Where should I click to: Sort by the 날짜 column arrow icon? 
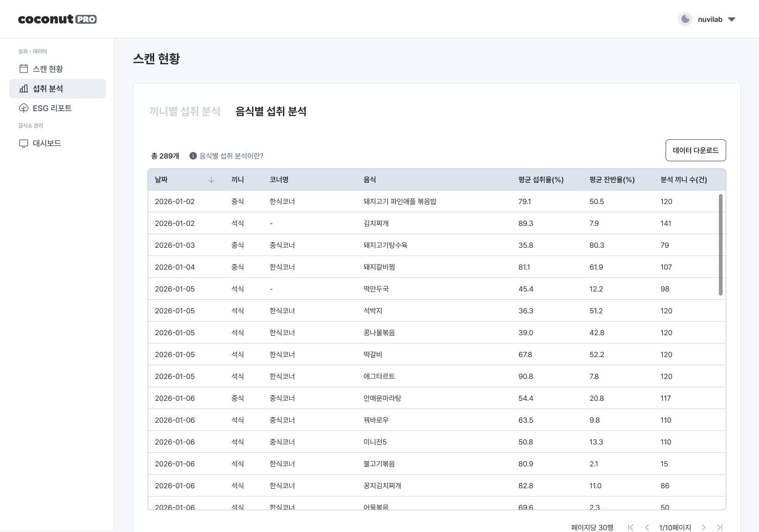[x=211, y=180]
